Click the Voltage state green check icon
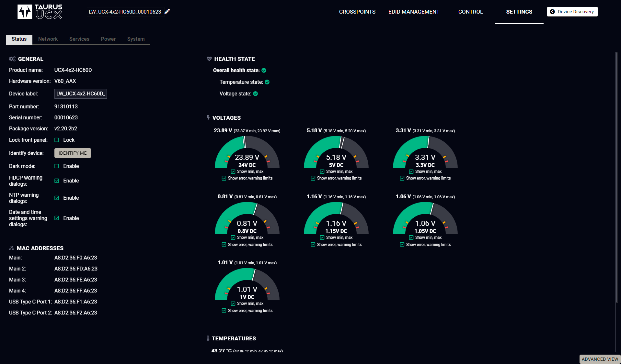The width and height of the screenshot is (621, 364). [256, 94]
